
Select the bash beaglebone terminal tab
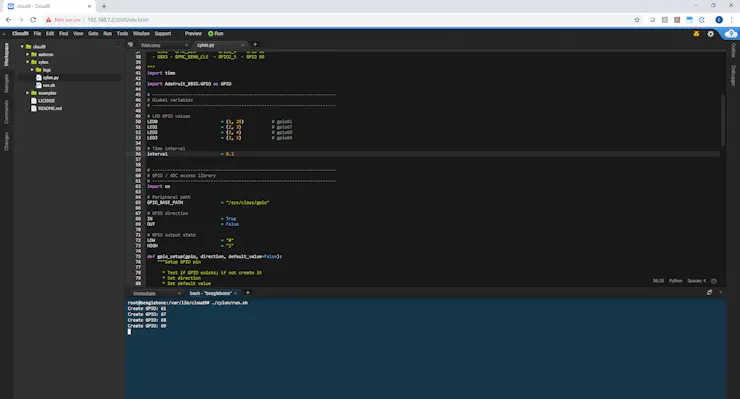[210, 293]
